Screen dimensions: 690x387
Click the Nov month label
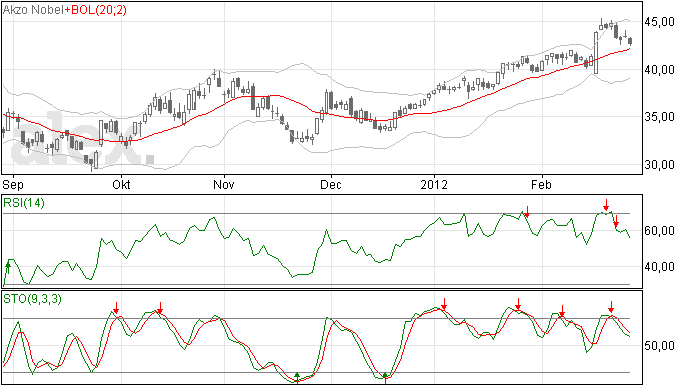(x=224, y=184)
